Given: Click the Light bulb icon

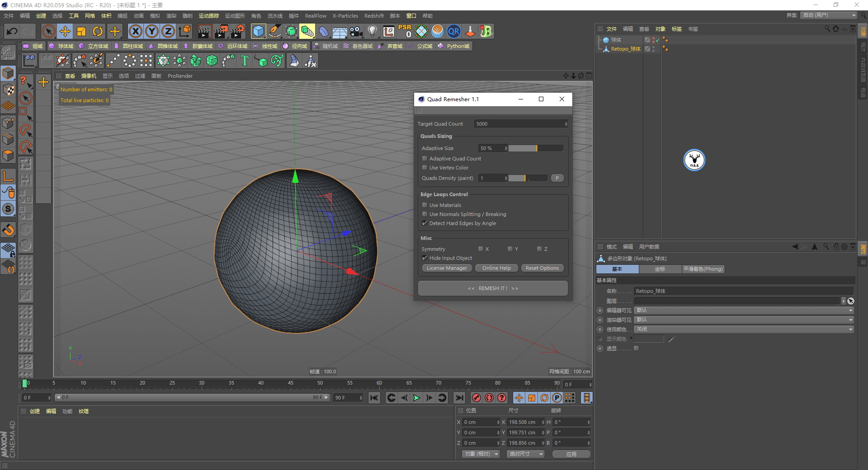Looking at the screenshot, I should [373, 31].
